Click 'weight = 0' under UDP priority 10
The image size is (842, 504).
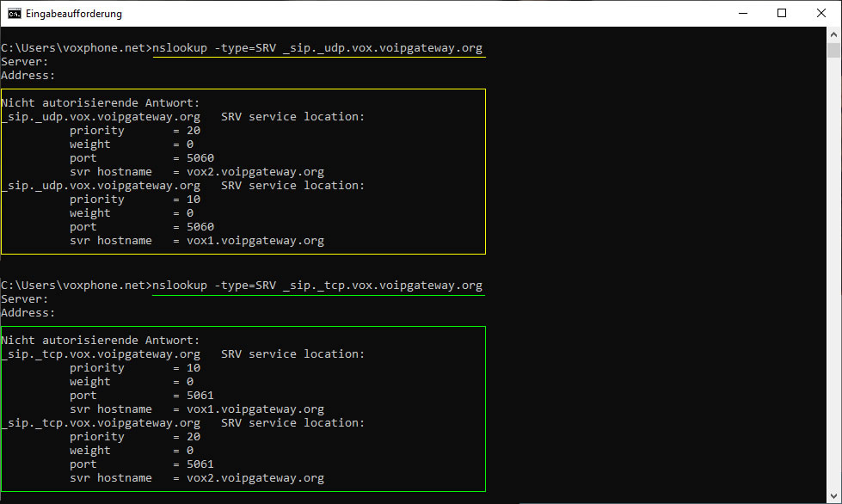tap(132, 212)
